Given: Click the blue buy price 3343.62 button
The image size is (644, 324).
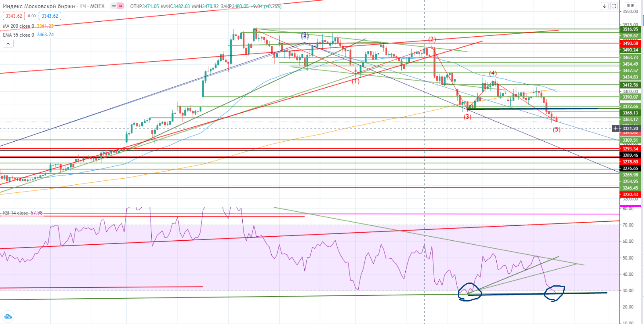Looking at the screenshot, I should tap(50, 16).
